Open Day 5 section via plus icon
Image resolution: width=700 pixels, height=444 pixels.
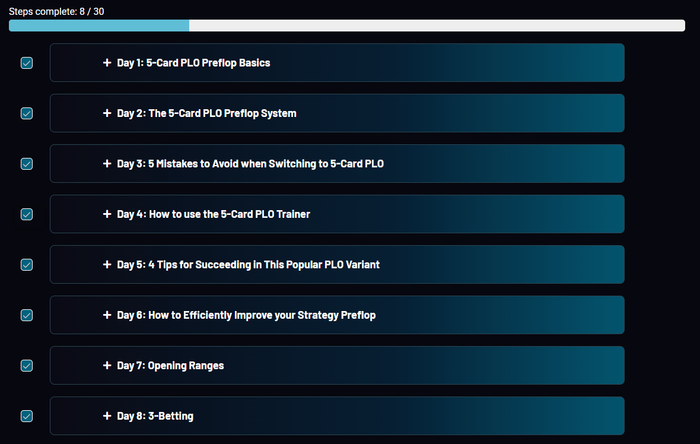107,264
